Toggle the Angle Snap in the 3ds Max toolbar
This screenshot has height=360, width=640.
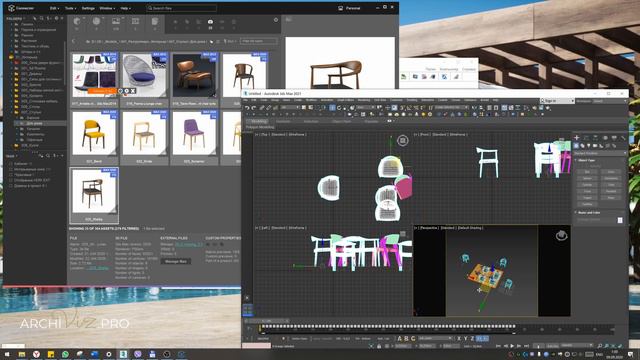coord(409,108)
